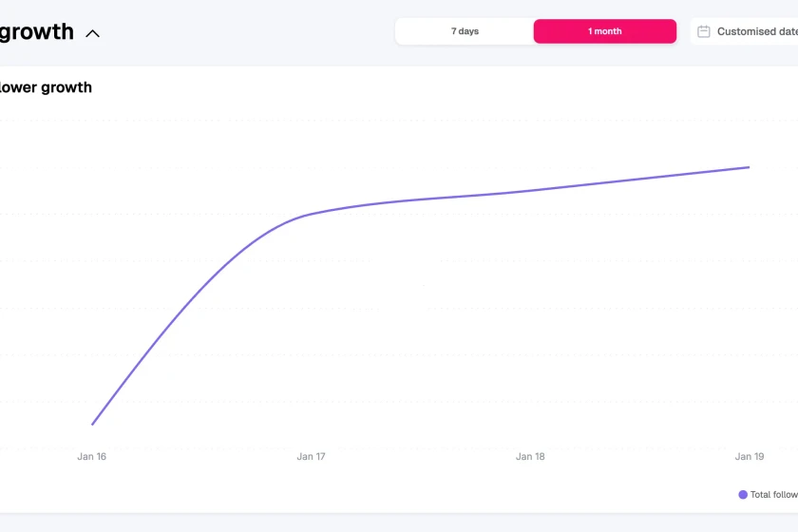This screenshot has height=532, width=798.
Task: Select the 7 days range tab
Action: (x=465, y=31)
